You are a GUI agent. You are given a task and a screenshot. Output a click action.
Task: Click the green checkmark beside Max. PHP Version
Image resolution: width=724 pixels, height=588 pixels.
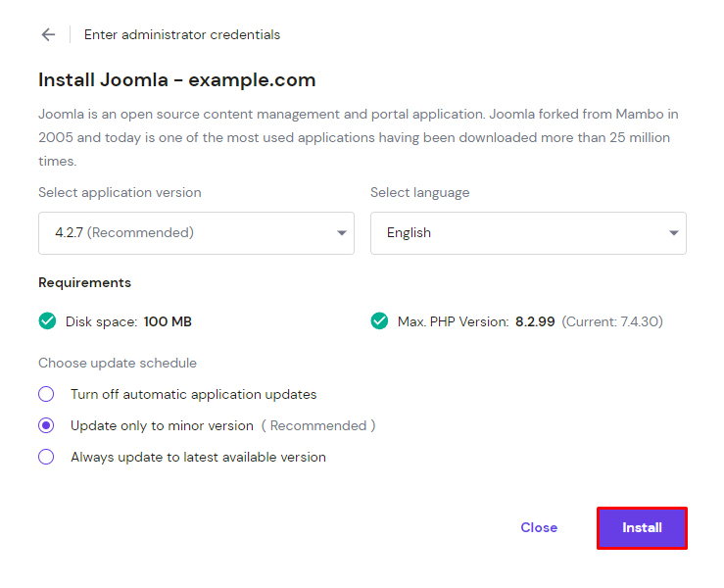[x=379, y=320]
